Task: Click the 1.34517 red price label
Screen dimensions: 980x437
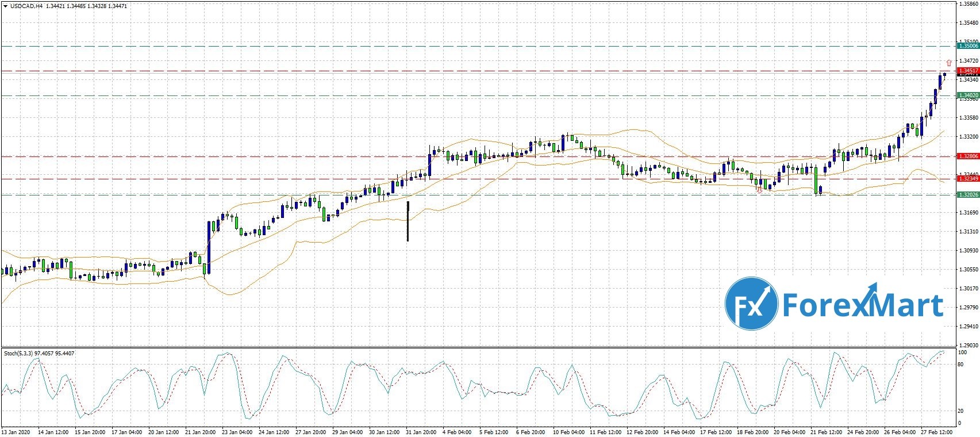Action: (x=968, y=71)
